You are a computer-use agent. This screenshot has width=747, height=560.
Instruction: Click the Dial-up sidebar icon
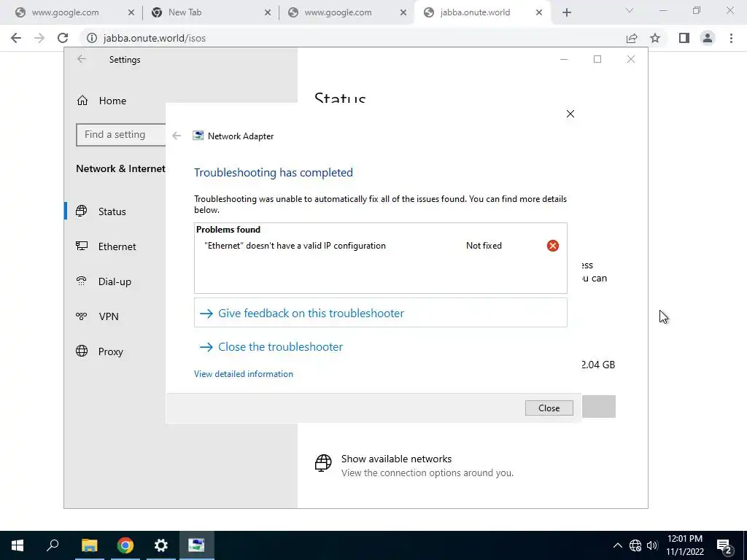(82, 281)
